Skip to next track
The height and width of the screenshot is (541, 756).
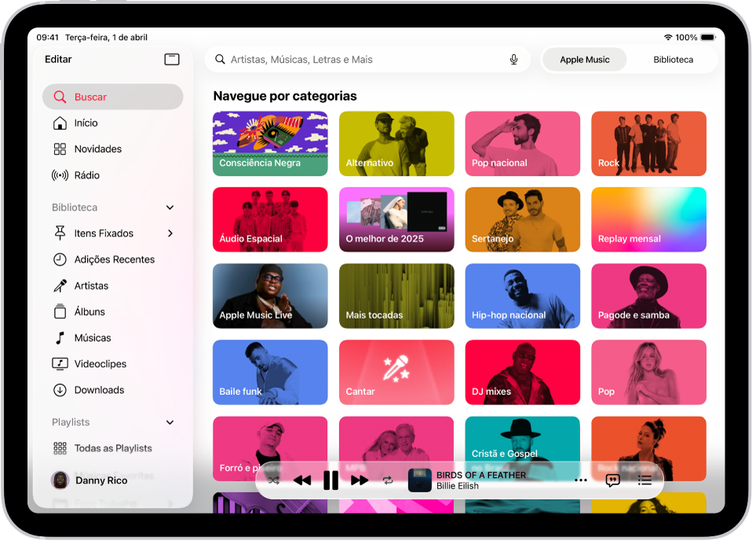[360, 481]
